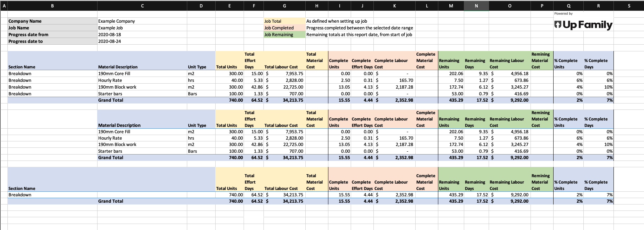
Task: Select the Example Company cell
Action: (x=142, y=21)
